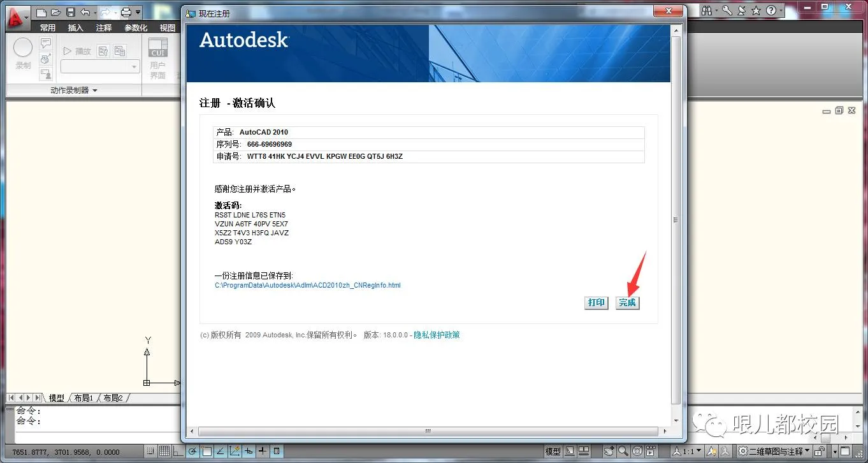Toggle Object Snap Tracking in status bar
The height and width of the screenshot is (463, 868).
coord(221,452)
